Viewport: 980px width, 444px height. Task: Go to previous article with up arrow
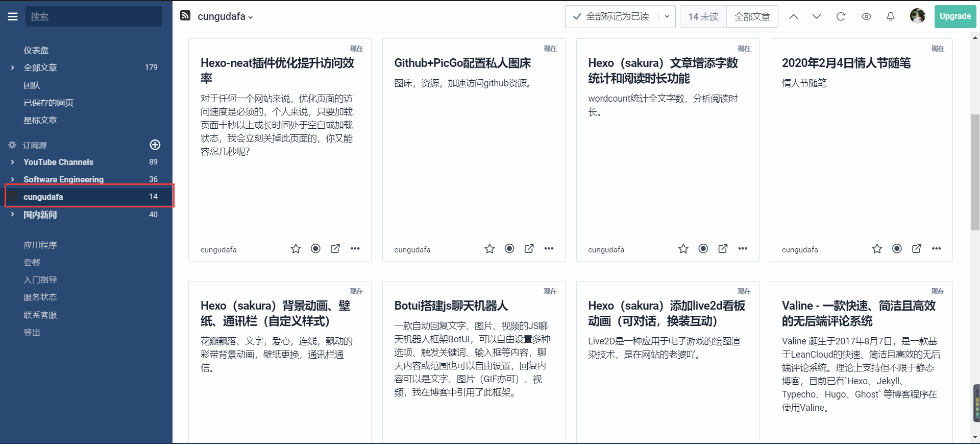[x=794, y=16]
